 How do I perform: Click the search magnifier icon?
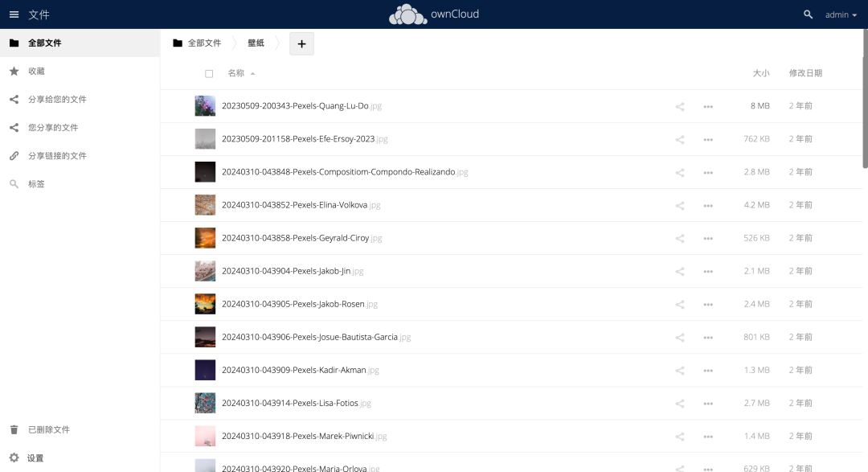808,14
